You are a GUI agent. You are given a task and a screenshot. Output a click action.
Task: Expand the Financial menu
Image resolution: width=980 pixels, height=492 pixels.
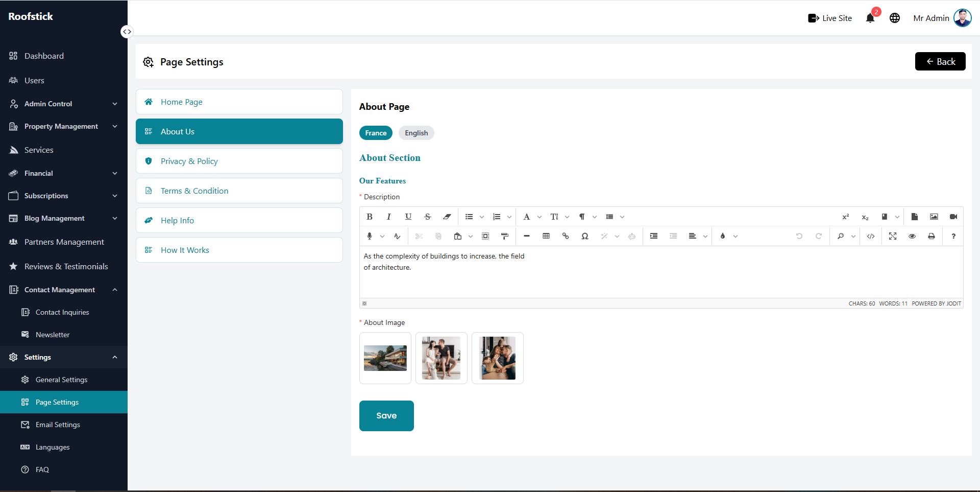[64, 173]
